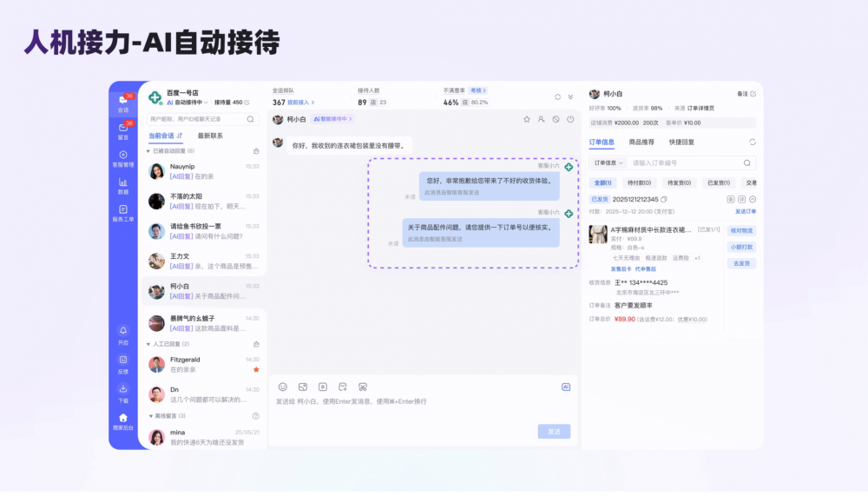Image resolution: width=868 pixels, height=496 pixels.
Task: Toggle the 开启 notification bell in sidebar
Action: pos(123,334)
